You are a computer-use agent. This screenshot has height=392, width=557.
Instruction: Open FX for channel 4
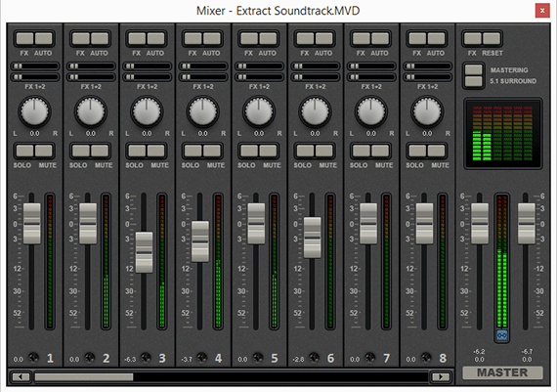193,38
